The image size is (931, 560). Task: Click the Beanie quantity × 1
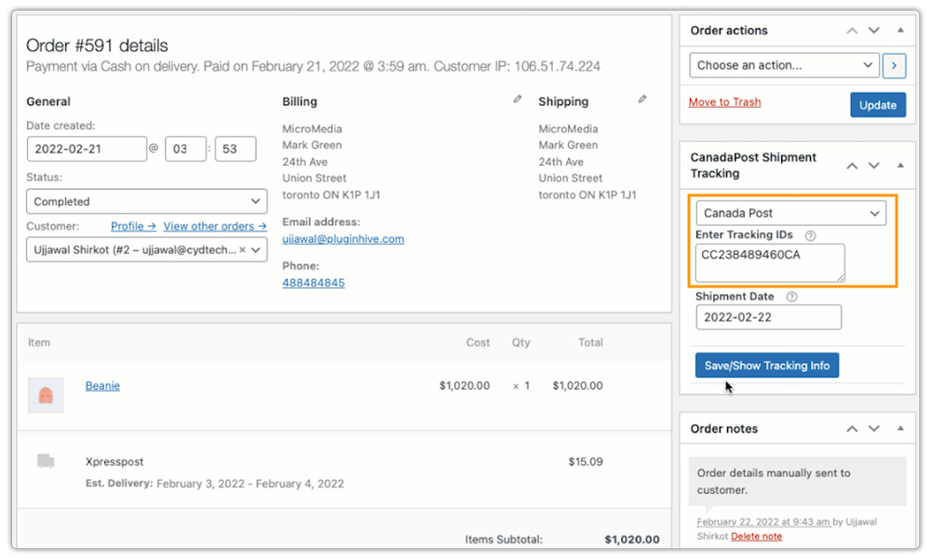pos(521,386)
